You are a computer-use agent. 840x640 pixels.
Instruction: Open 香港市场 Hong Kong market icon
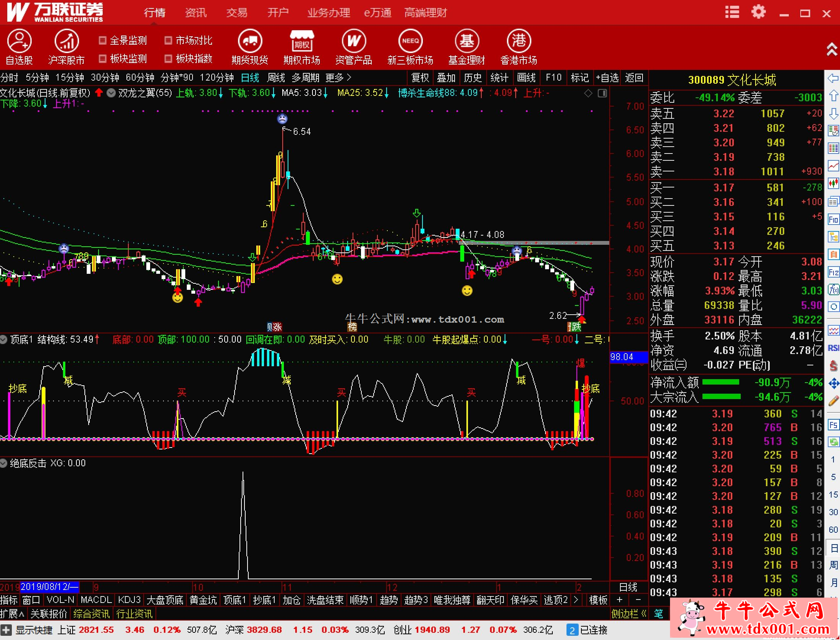pos(519,47)
